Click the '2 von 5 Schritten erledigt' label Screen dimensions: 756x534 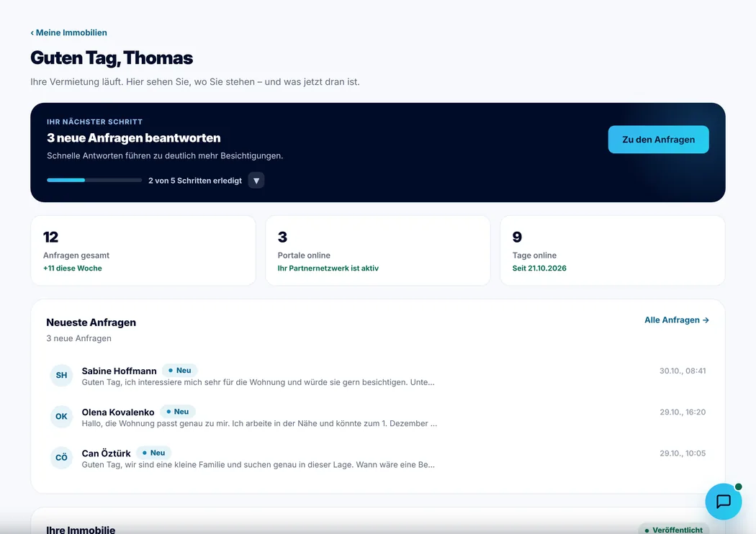pyautogui.click(x=195, y=181)
